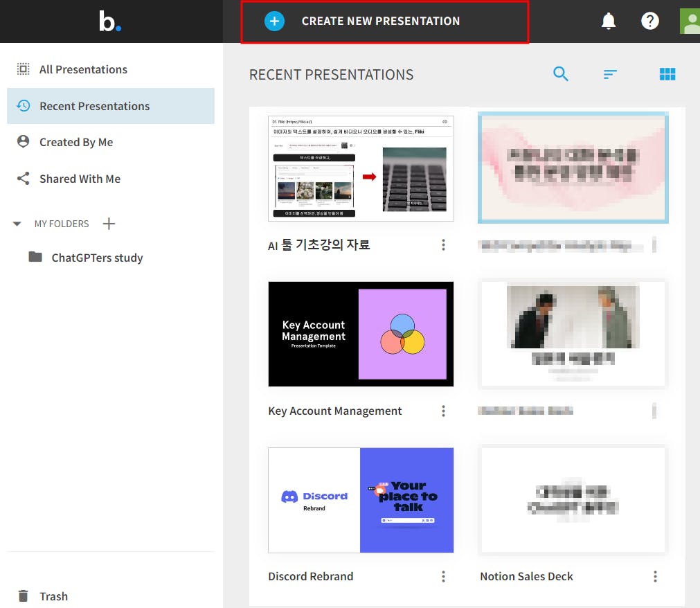Open the highlighted pink blurred presentation thumbnail
This screenshot has width=700, height=608.
(573, 168)
